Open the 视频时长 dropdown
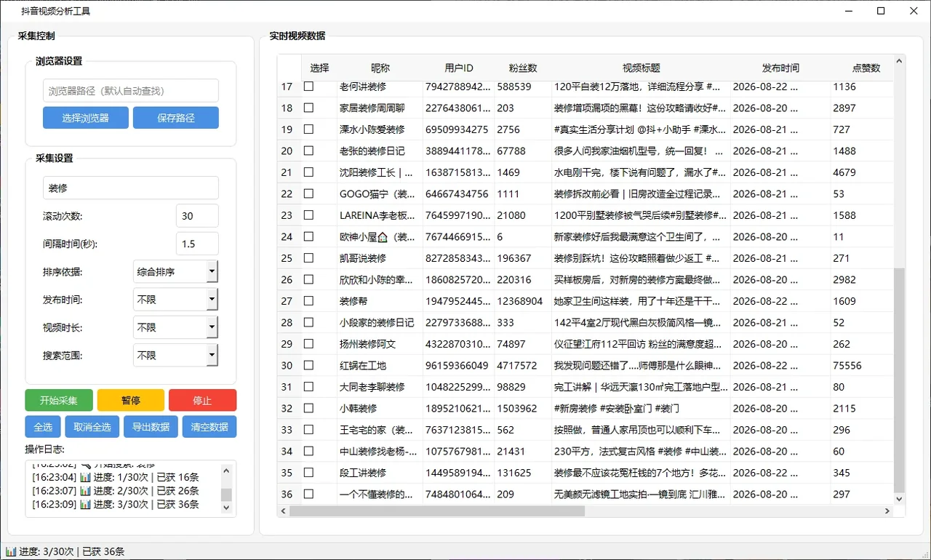This screenshot has height=560, width=931. (176, 327)
